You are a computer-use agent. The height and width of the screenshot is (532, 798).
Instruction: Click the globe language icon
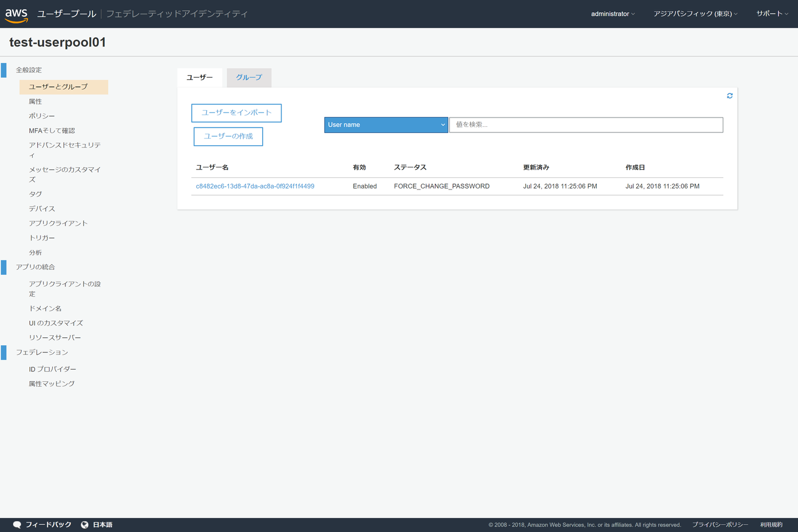(x=85, y=525)
